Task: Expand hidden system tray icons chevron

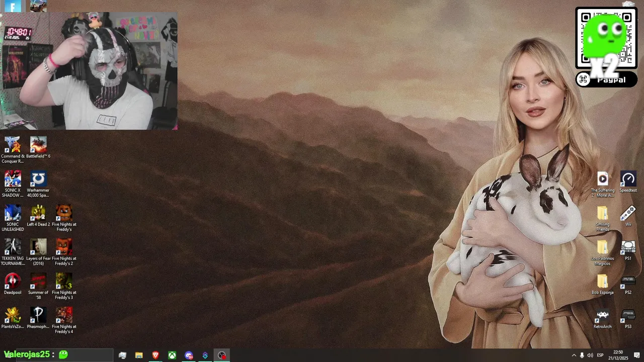Action: (x=574, y=355)
